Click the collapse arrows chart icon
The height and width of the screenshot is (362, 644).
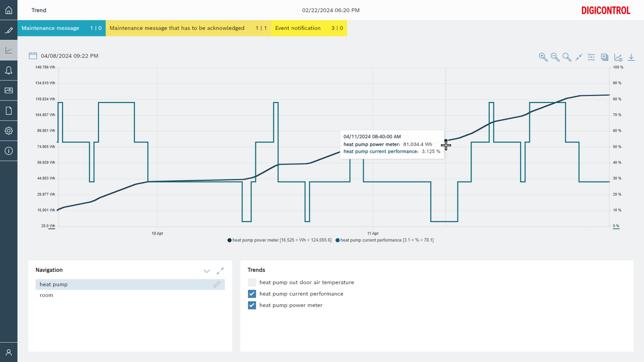tap(579, 57)
